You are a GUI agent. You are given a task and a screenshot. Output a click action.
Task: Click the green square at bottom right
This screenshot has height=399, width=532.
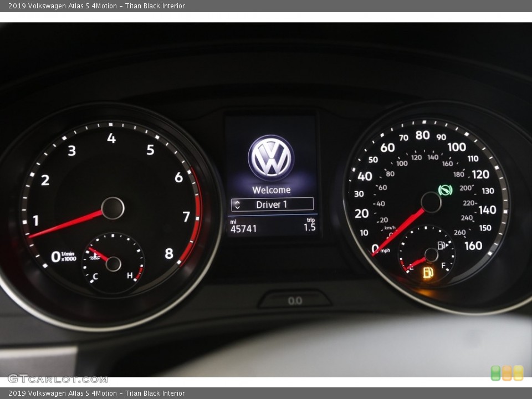point(495,373)
